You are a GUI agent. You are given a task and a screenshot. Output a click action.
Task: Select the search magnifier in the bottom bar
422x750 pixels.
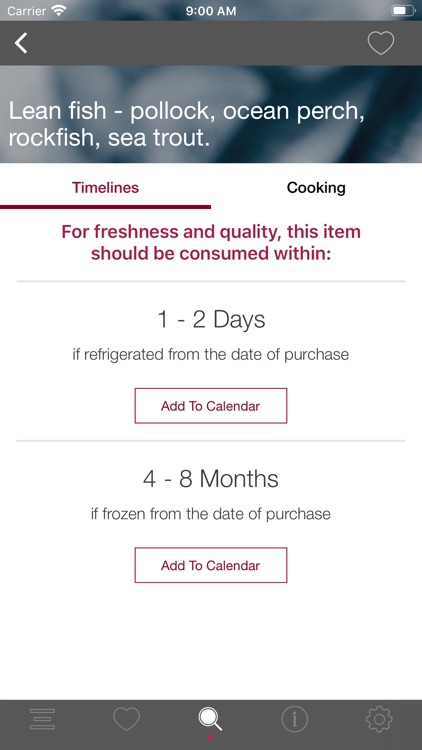click(x=211, y=719)
